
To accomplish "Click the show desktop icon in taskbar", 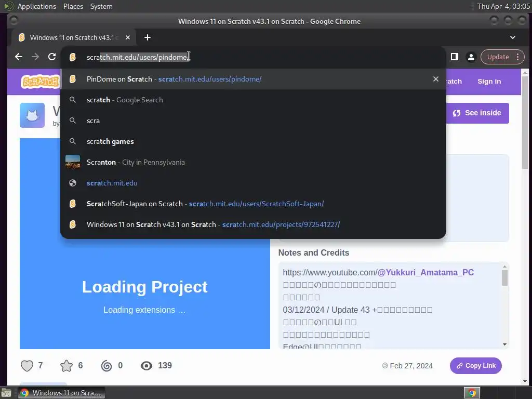I will coord(6,393).
